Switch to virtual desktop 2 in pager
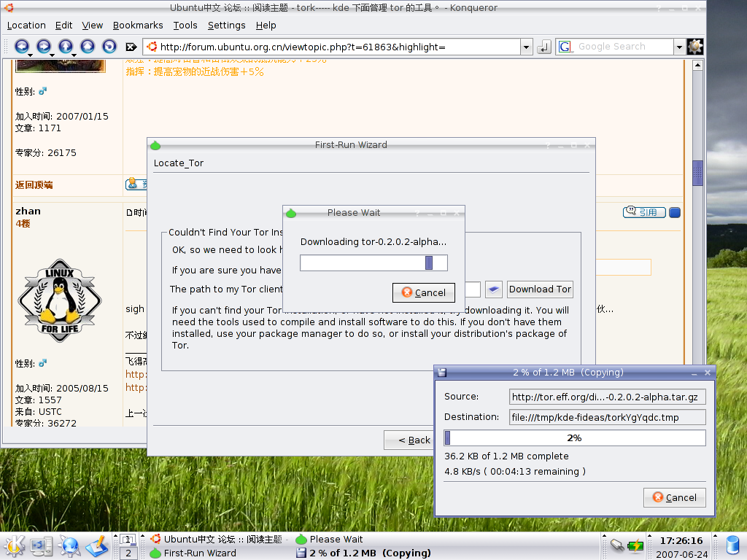This screenshot has height=560, width=747. (x=128, y=553)
